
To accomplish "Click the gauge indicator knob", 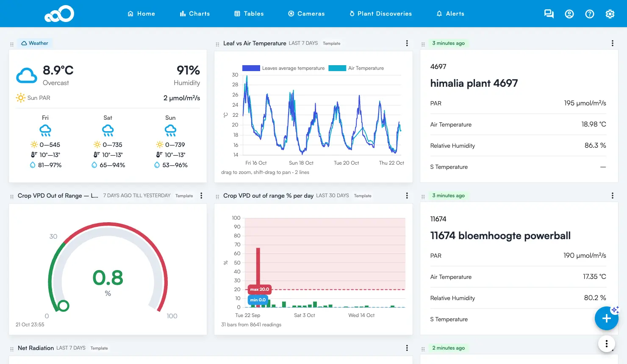I will click(64, 306).
